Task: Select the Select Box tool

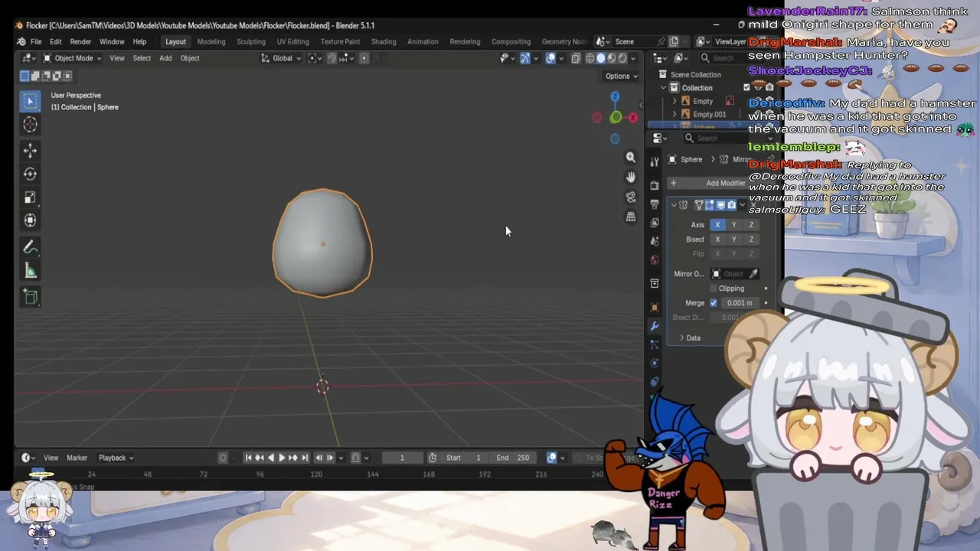Action: click(x=30, y=101)
